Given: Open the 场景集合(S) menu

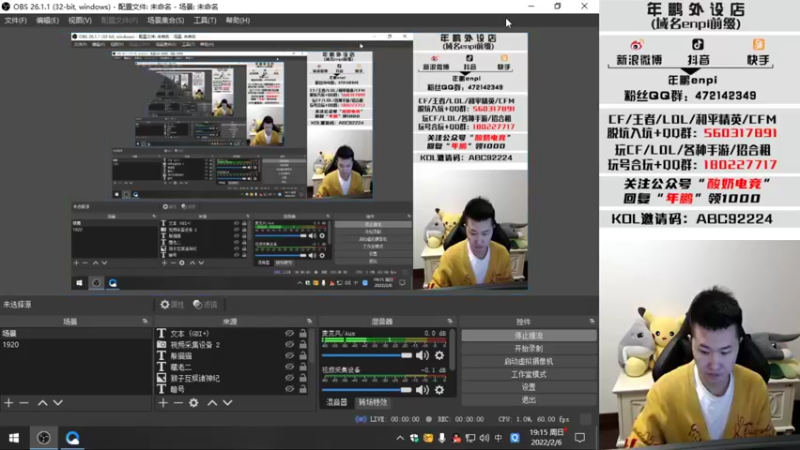Looking at the screenshot, I should coord(165,20).
